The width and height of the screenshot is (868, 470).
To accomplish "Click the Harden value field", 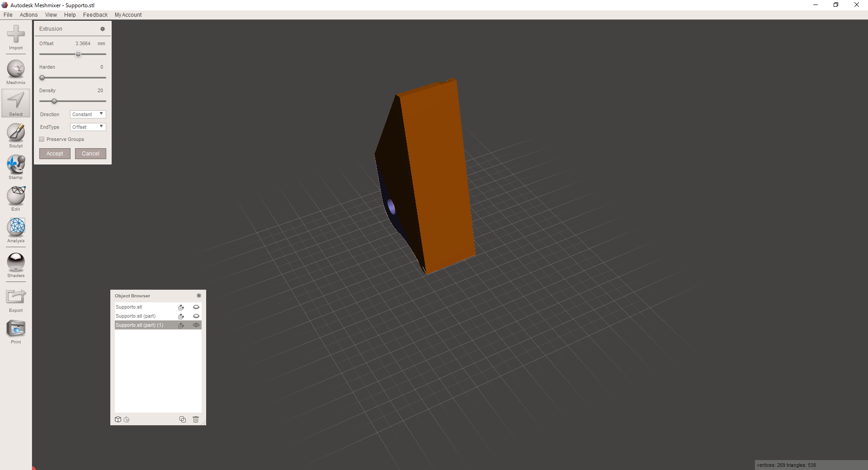I will click(x=101, y=67).
